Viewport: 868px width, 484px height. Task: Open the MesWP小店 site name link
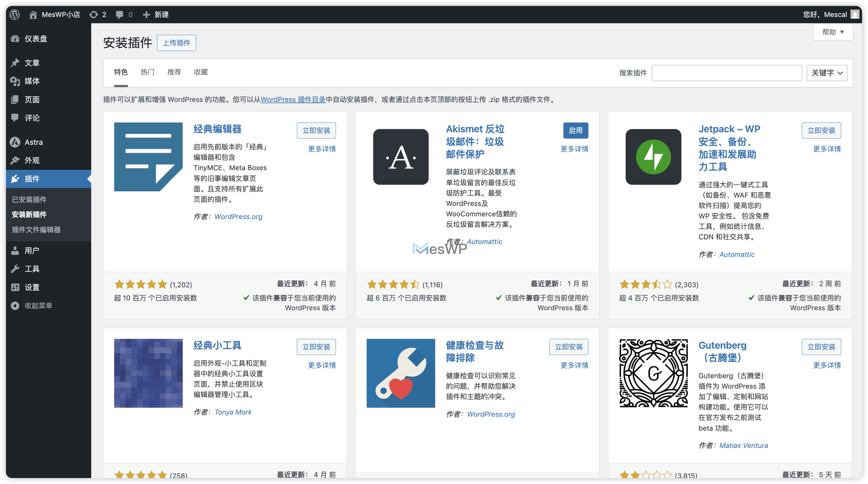pyautogui.click(x=61, y=15)
